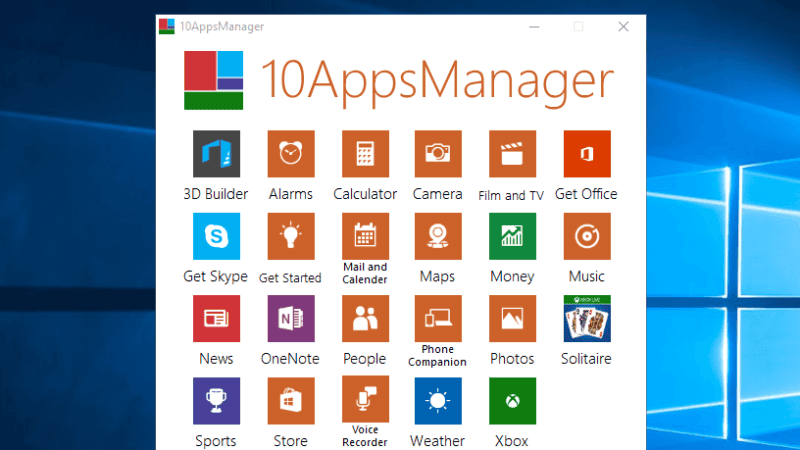Select the Phone Companion icon
Screen dimensions: 800x450
coord(438,318)
